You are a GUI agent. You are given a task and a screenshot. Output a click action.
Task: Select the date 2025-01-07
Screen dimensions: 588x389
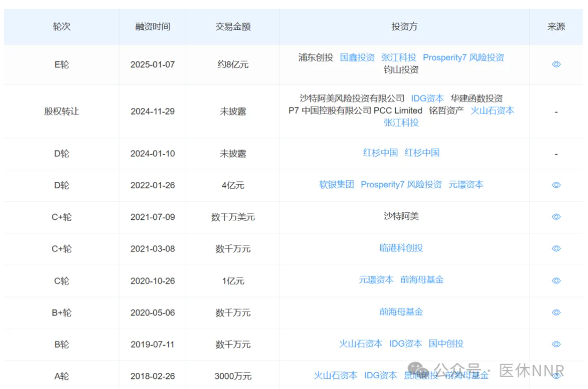(x=153, y=65)
